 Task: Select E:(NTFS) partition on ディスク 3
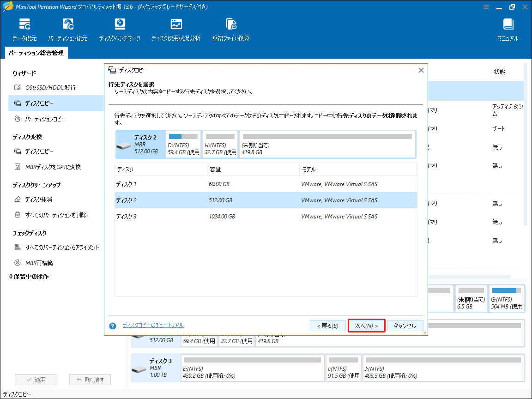pos(253,368)
